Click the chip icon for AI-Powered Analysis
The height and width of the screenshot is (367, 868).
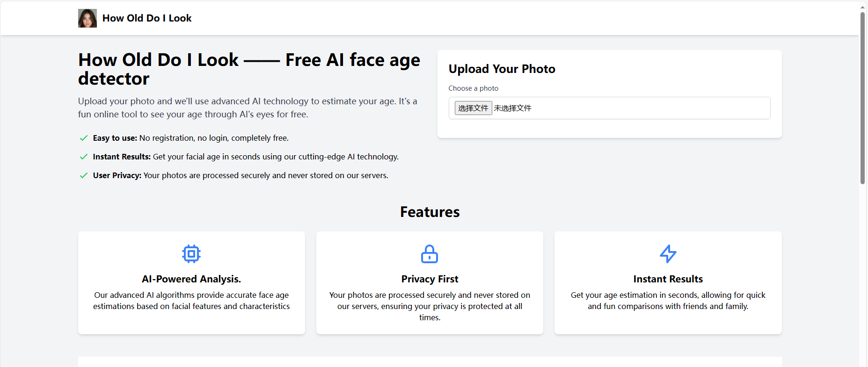coord(191,254)
